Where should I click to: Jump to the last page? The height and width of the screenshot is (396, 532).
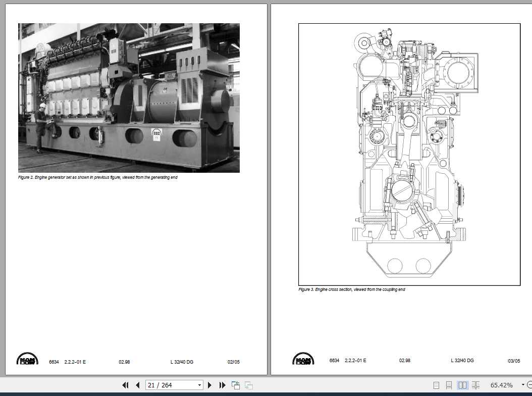pyautogui.click(x=222, y=385)
